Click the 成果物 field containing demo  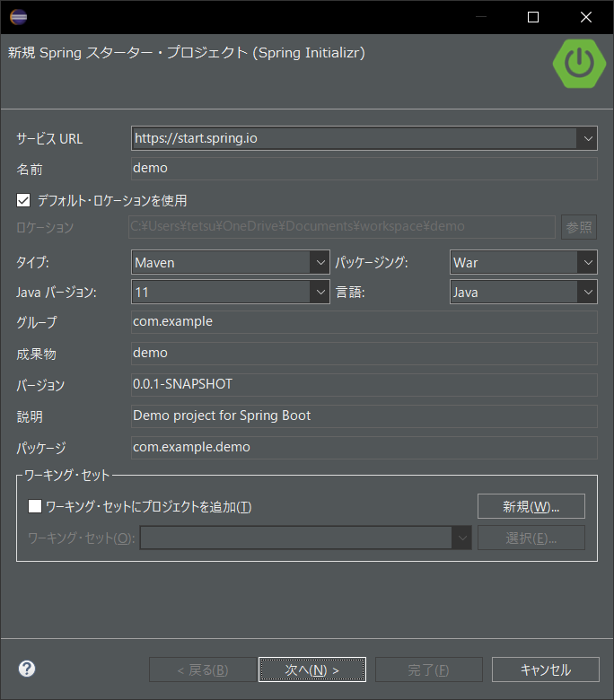click(364, 353)
